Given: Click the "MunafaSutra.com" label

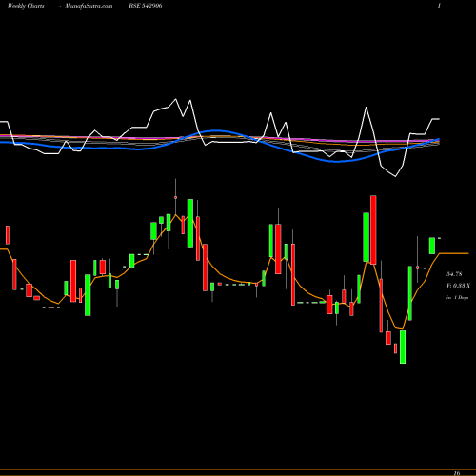Looking at the screenshot, I should coord(89,6).
